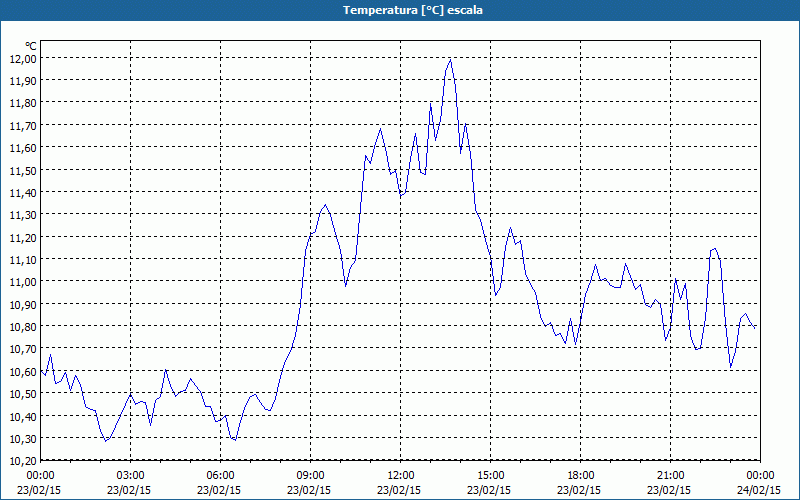800x500 pixels.
Task: Select the 10,30 y-axis label
Action: [x=23, y=438]
